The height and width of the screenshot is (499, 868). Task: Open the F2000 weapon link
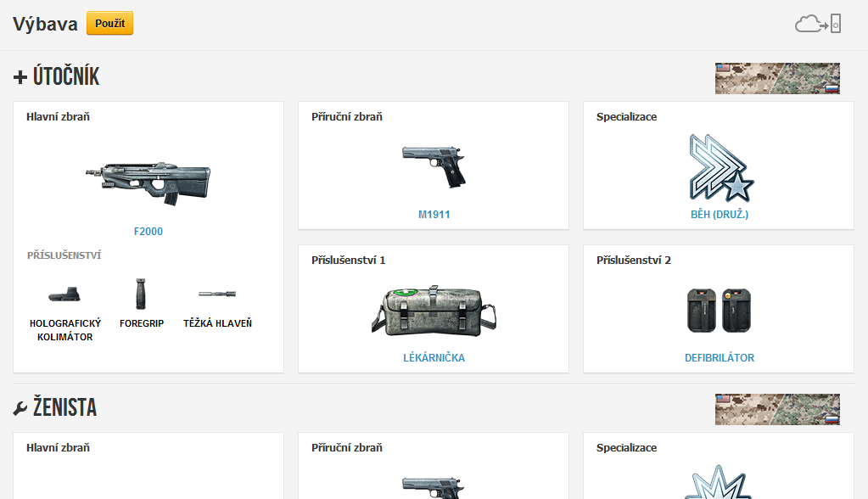coord(148,232)
